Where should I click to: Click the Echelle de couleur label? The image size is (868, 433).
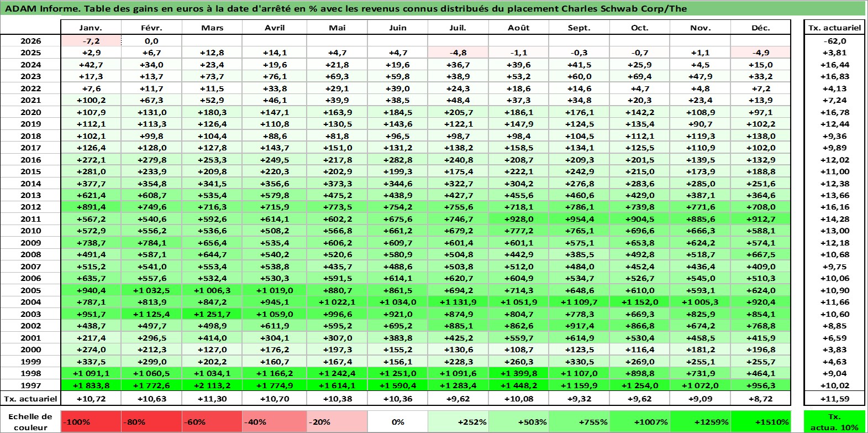(x=30, y=421)
